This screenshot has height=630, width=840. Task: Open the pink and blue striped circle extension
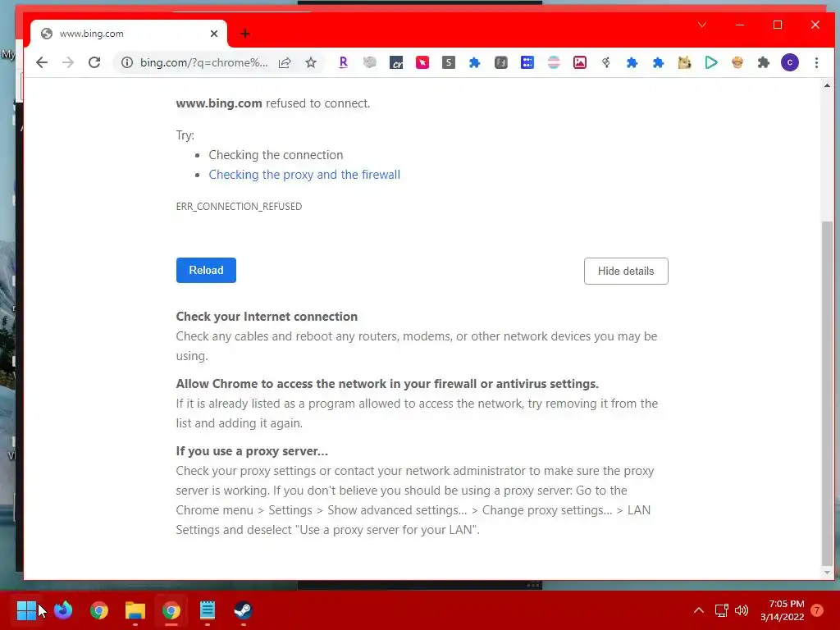coord(554,62)
